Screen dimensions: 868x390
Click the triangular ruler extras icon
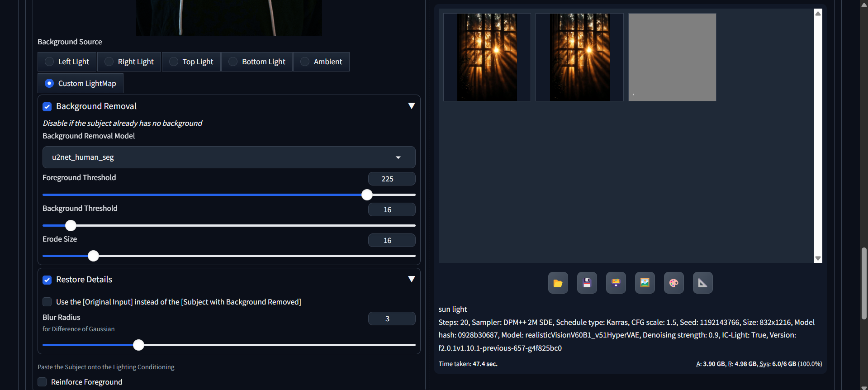click(702, 283)
